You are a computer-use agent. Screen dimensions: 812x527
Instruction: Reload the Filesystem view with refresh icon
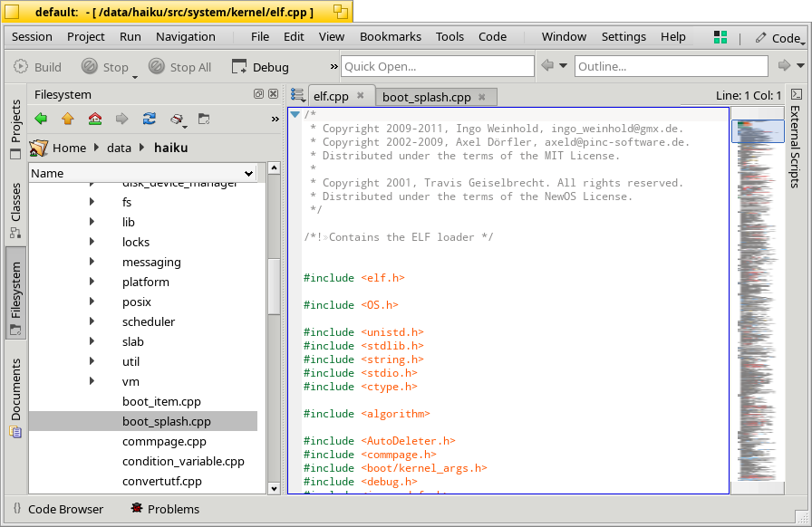(150, 119)
